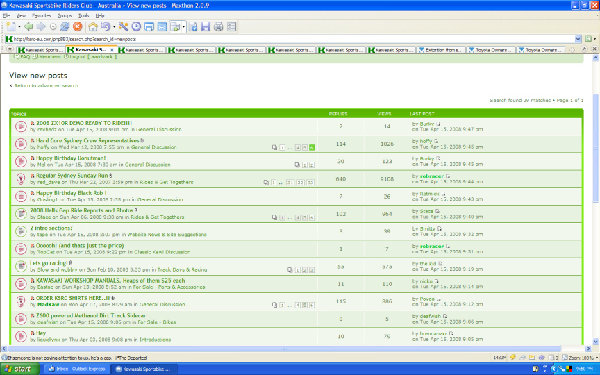The width and height of the screenshot is (600, 375).
Task: Click the New tab page icon
Action: [x=11, y=26]
